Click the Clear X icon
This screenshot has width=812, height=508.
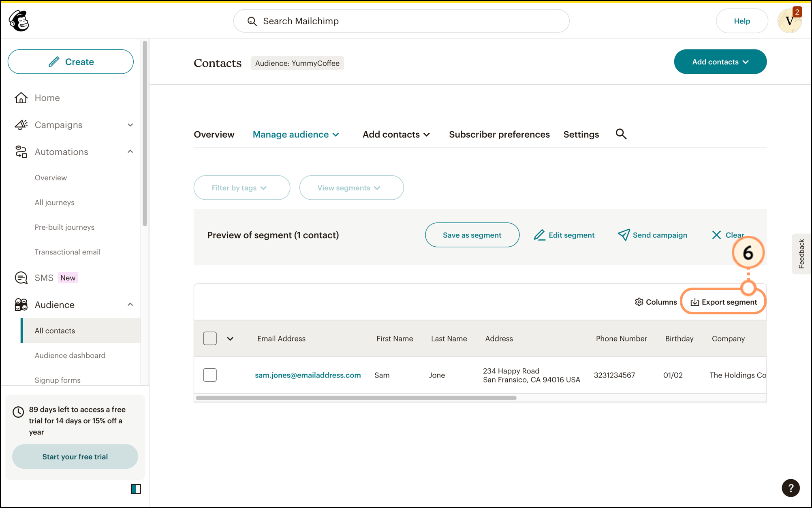point(716,235)
